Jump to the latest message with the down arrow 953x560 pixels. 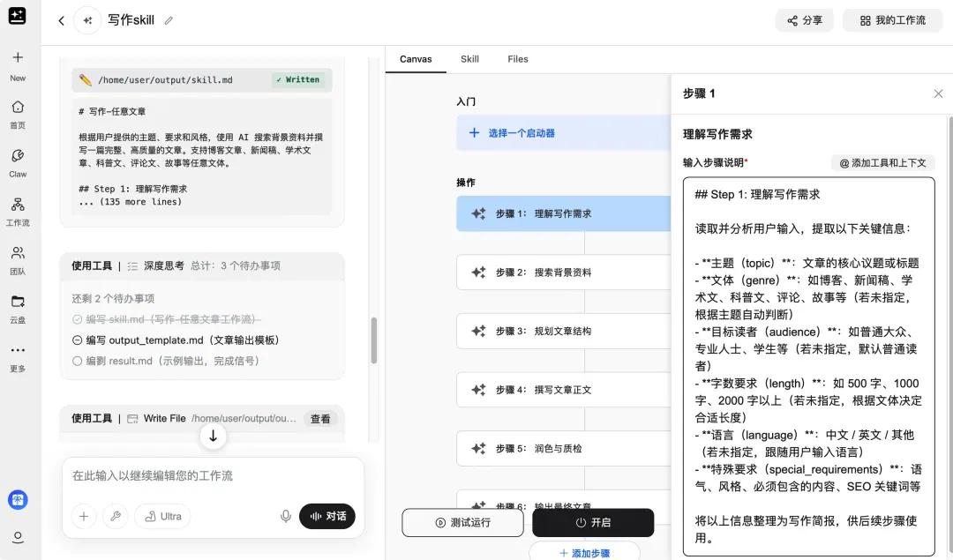213,437
